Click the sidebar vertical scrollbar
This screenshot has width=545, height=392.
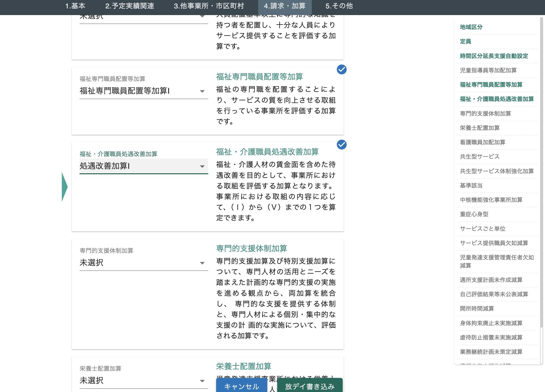pos(541,173)
